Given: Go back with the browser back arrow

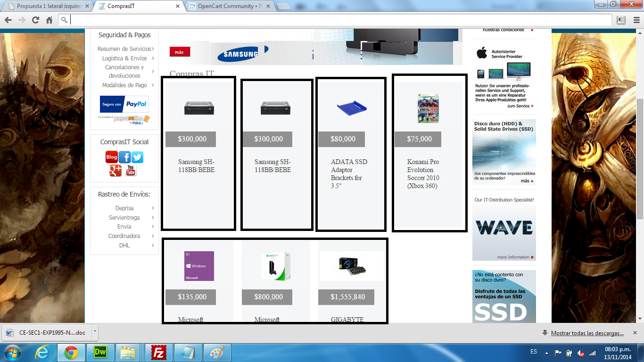Looking at the screenshot, I should click(x=8, y=20).
